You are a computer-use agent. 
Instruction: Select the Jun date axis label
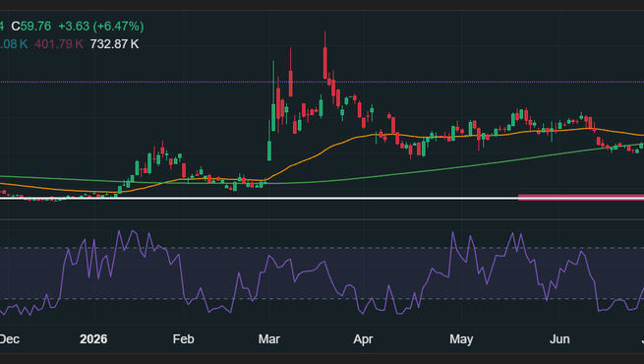pos(559,339)
